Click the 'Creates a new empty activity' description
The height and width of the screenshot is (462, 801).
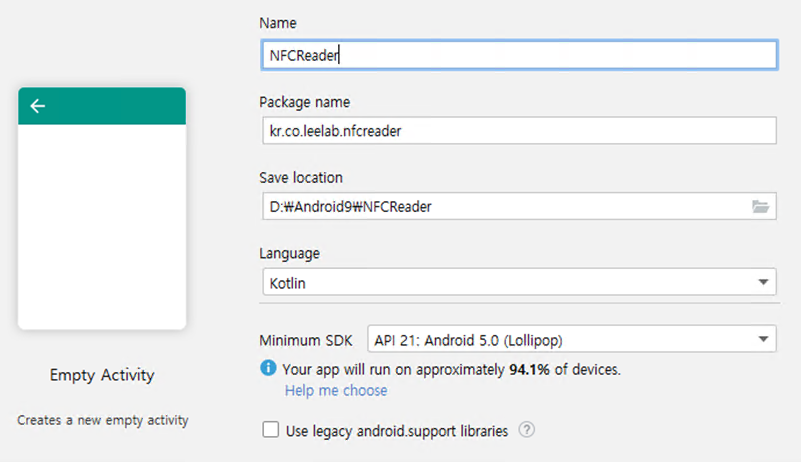coord(103,421)
